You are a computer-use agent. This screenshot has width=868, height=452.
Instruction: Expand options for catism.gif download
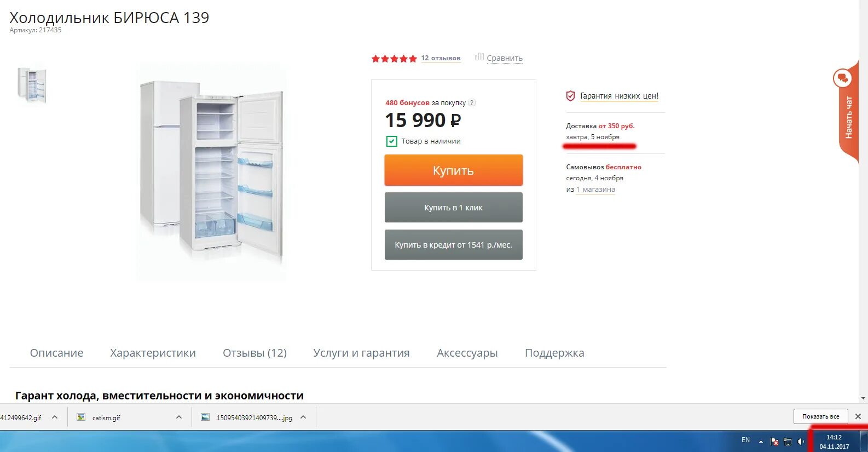tap(179, 417)
